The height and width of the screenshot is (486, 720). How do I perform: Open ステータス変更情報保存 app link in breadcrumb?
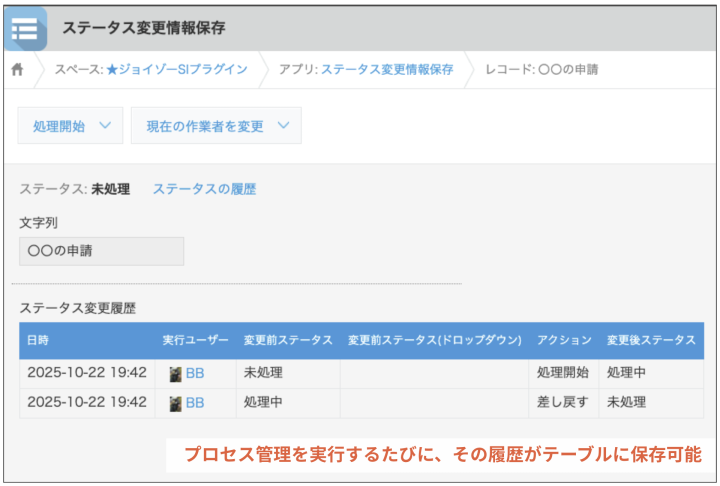386,69
